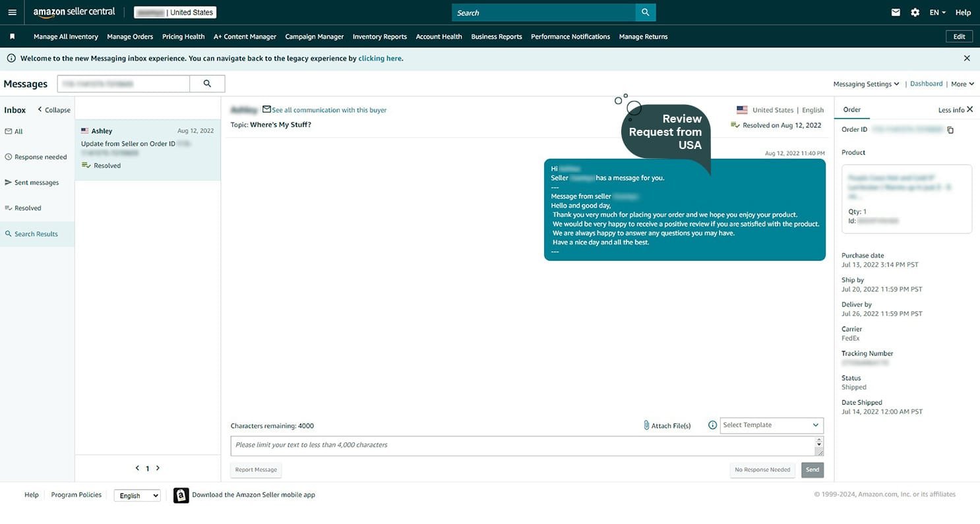Open the mail envelope icon in header
The height and width of the screenshot is (524, 980).
coord(896,13)
